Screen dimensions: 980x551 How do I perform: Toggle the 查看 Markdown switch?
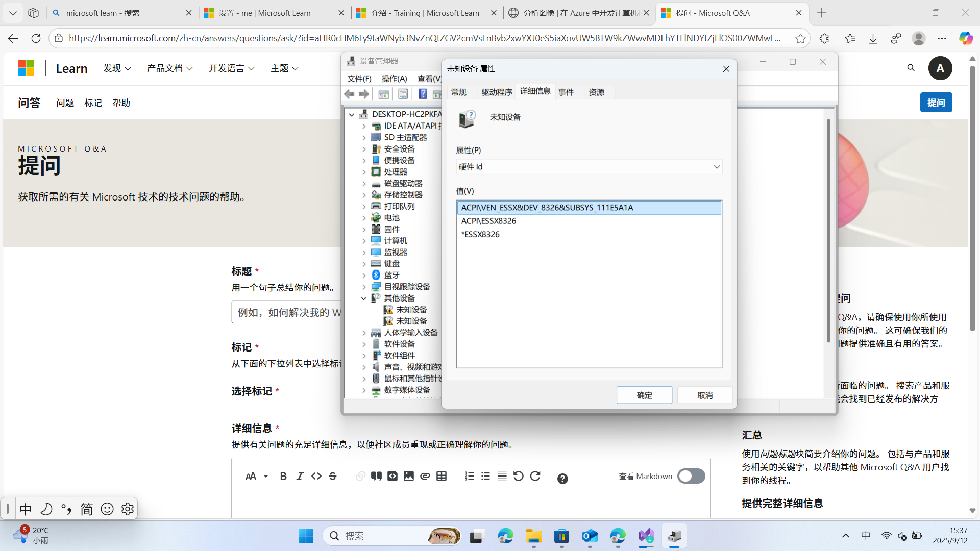pos(691,476)
